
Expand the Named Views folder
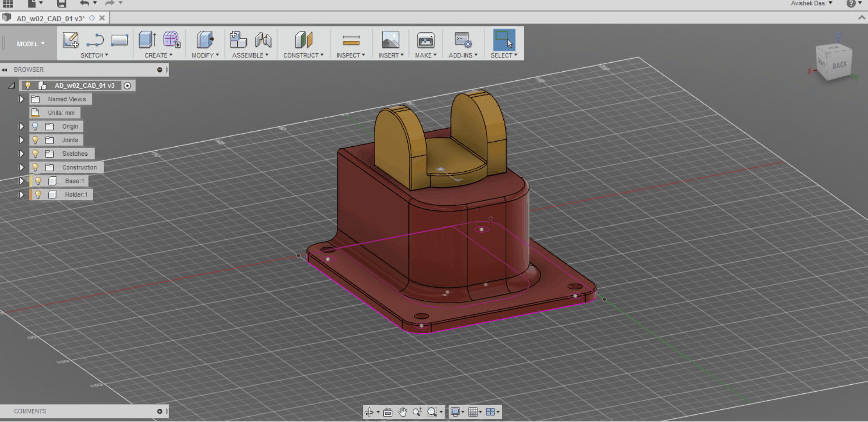21,99
